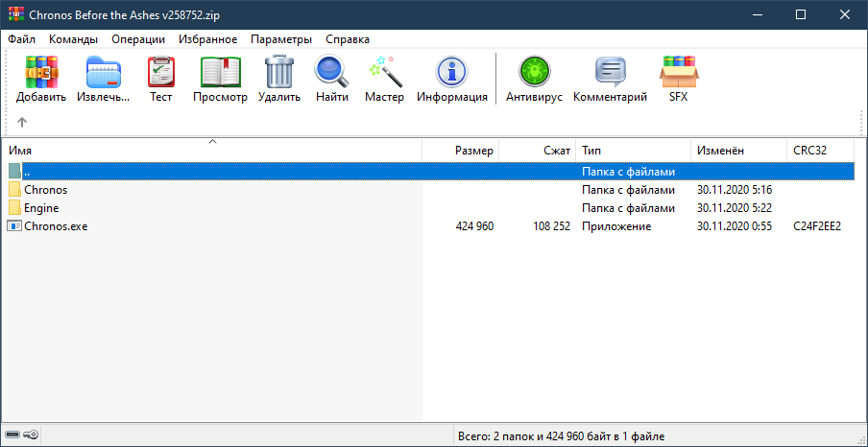This screenshot has width=868, height=447.
Task: Open the Параметры menu
Action: (281, 39)
